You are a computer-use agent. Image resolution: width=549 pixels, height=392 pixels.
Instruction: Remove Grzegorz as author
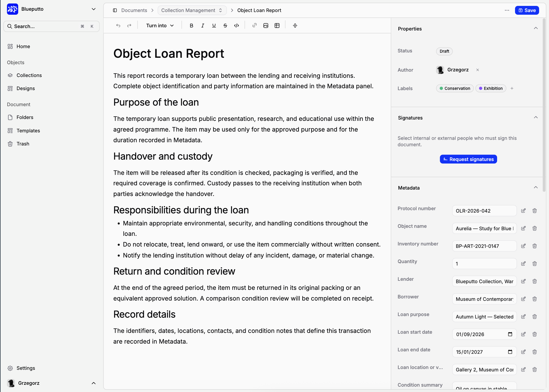pos(478,70)
